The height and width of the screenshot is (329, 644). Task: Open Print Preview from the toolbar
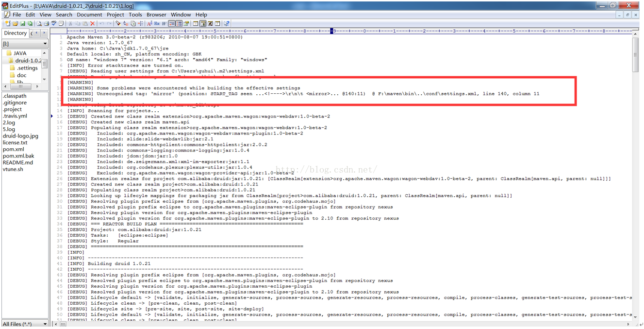(39, 23)
